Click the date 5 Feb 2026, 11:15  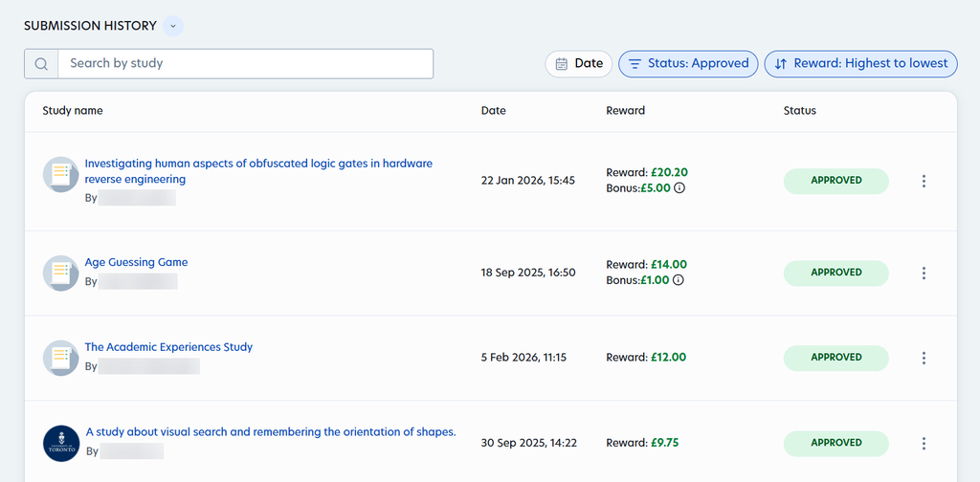pyautogui.click(x=524, y=358)
